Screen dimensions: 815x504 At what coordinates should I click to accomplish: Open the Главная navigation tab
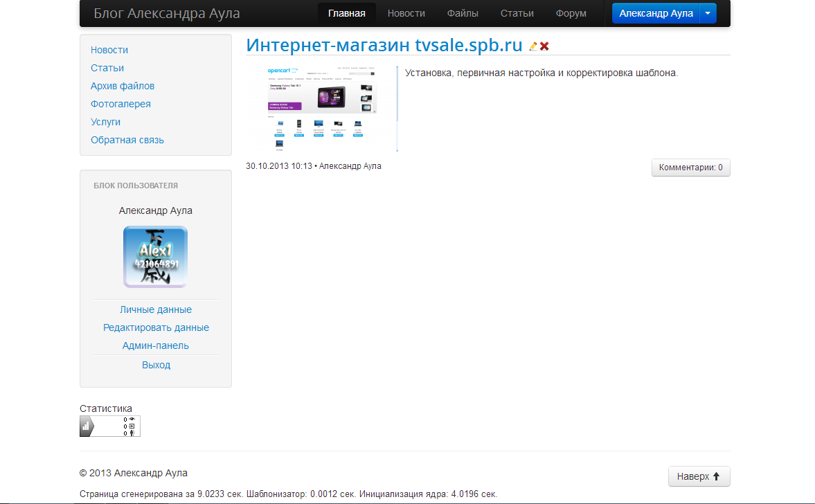click(346, 14)
